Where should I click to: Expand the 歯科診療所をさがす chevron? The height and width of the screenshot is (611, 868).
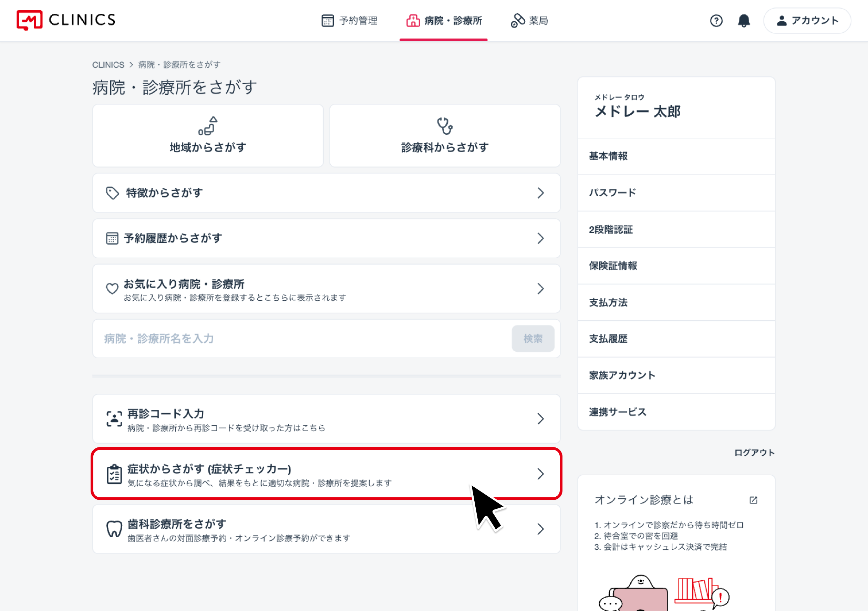coord(540,529)
